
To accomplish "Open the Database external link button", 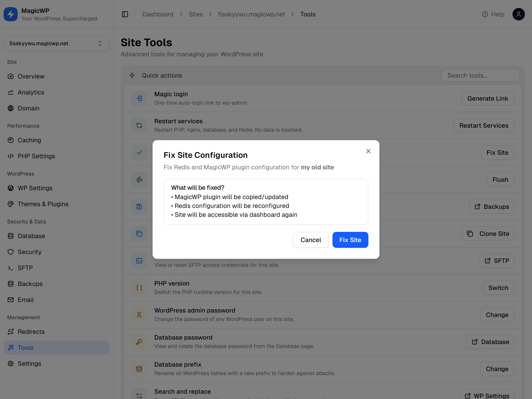I will click(490, 342).
